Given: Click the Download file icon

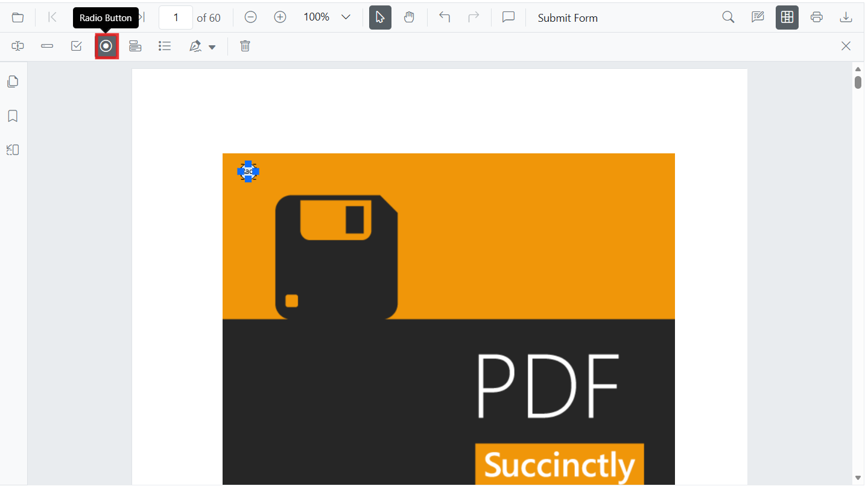Looking at the screenshot, I should click(x=846, y=18).
